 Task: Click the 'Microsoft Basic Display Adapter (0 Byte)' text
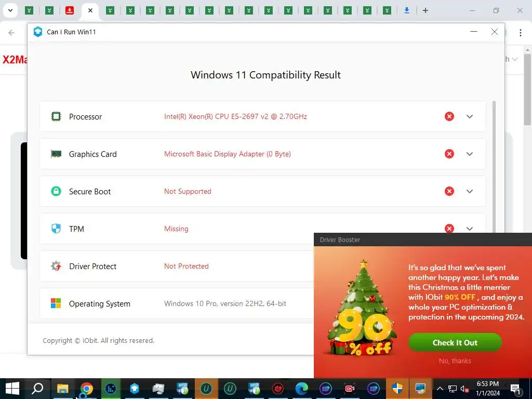pos(228,154)
